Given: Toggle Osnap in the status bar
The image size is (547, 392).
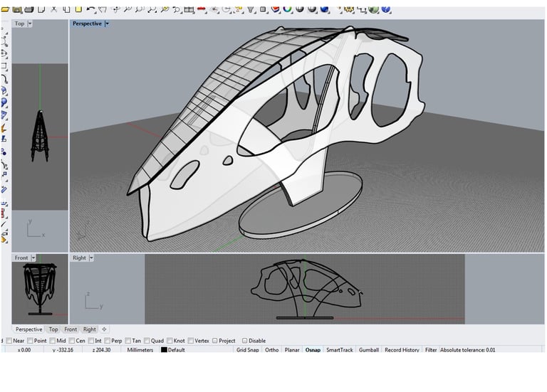Looking at the screenshot, I should [313, 349].
